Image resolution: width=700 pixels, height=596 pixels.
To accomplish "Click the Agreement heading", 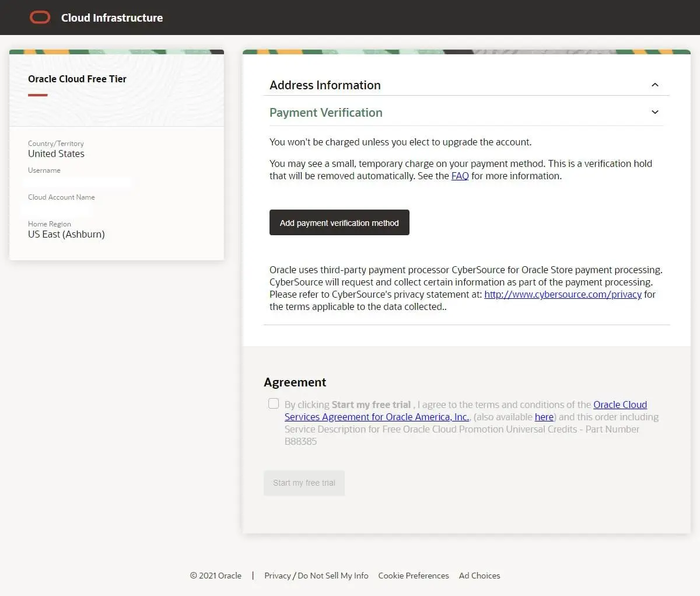I will pos(295,382).
